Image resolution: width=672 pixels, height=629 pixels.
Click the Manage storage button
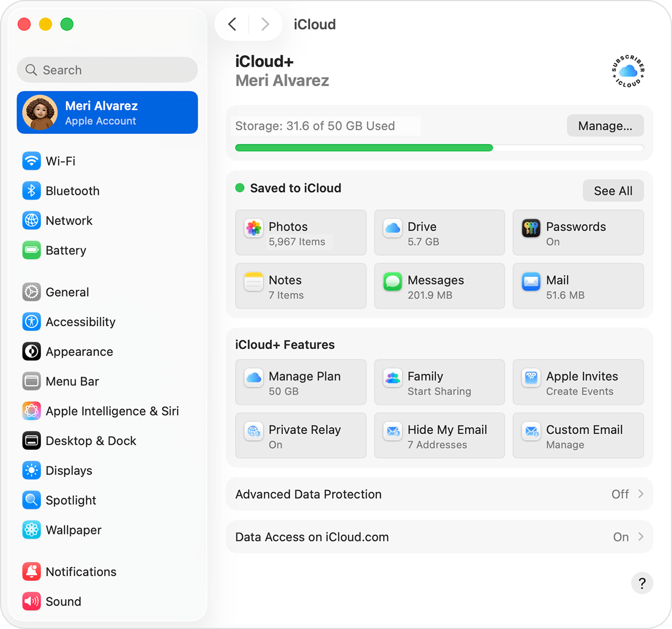(x=605, y=125)
